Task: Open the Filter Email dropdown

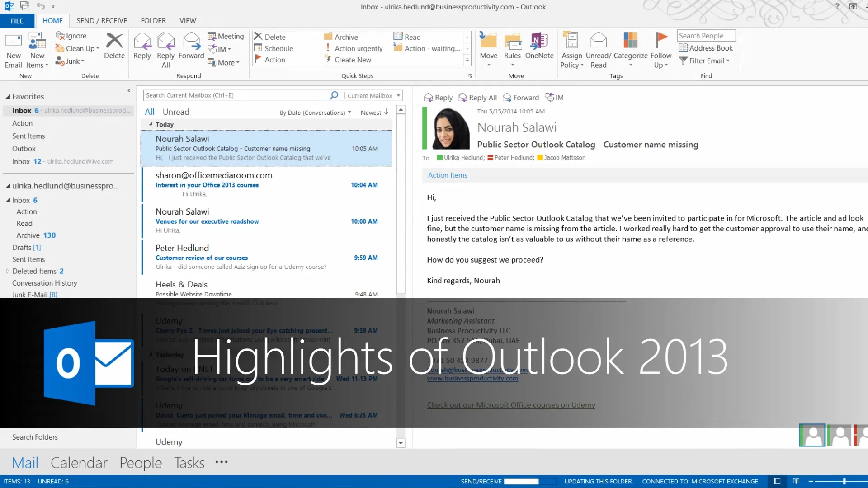Action: [704, 61]
